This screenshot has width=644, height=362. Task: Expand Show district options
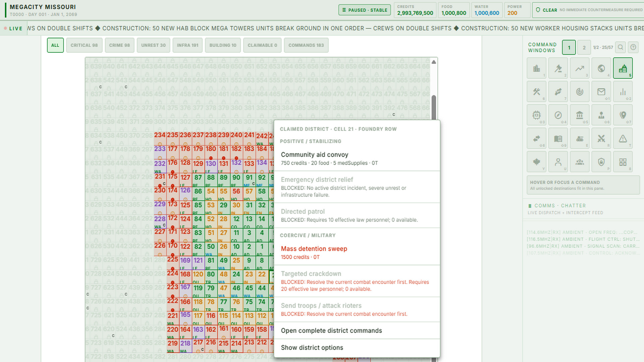pyautogui.click(x=357, y=348)
